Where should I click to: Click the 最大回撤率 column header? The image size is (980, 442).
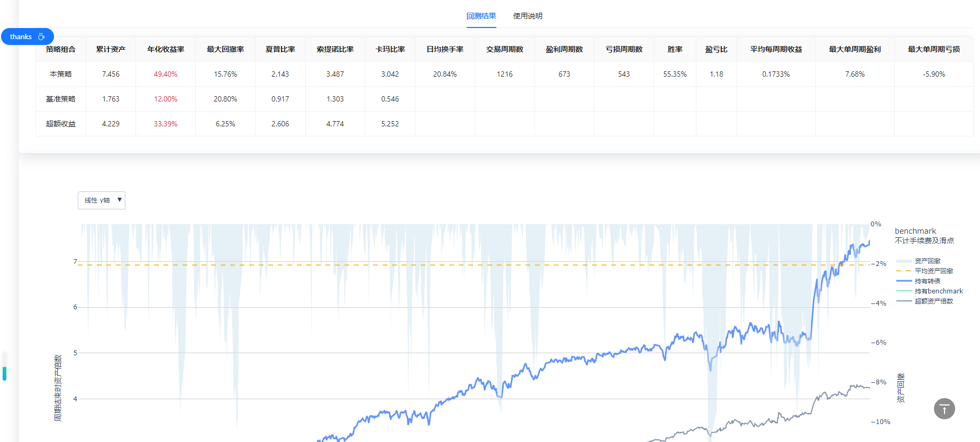pyautogui.click(x=225, y=49)
